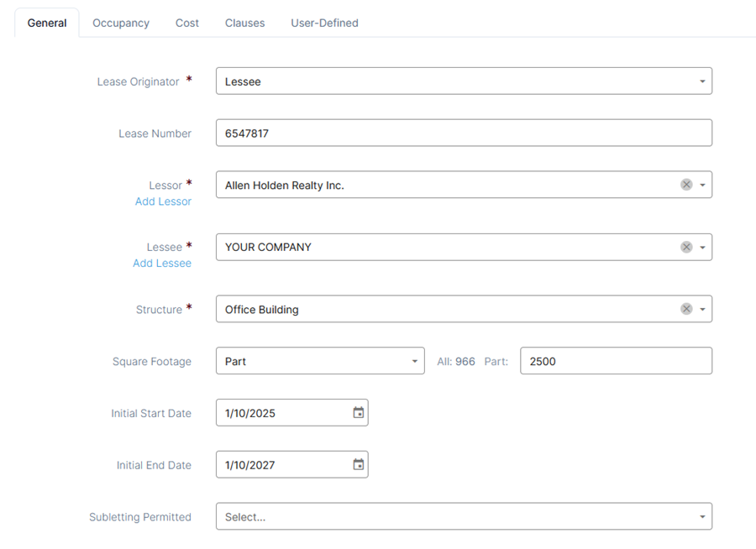Image resolution: width=756 pixels, height=549 pixels.
Task: Expand the Subletting Permitted dropdown
Action: click(464, 517)
